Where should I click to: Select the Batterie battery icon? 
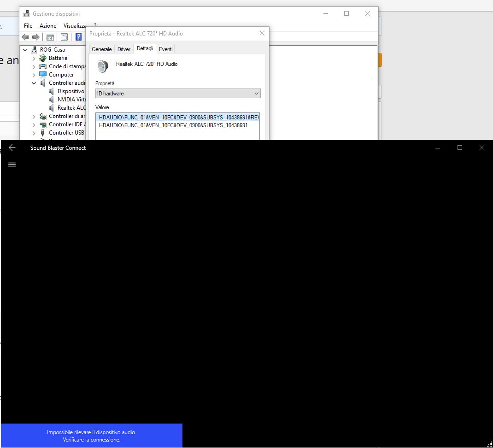tap(43, 58)
